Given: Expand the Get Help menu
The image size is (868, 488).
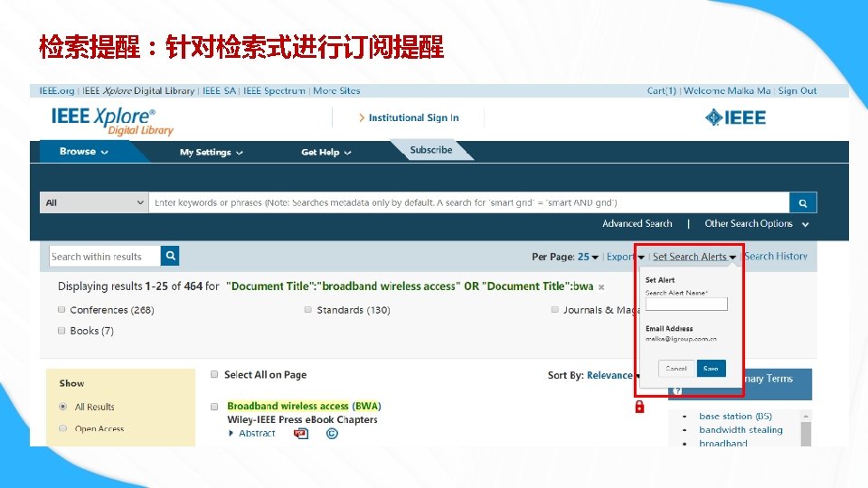Looking at the screenshot, I should click(x=326, y=152).
